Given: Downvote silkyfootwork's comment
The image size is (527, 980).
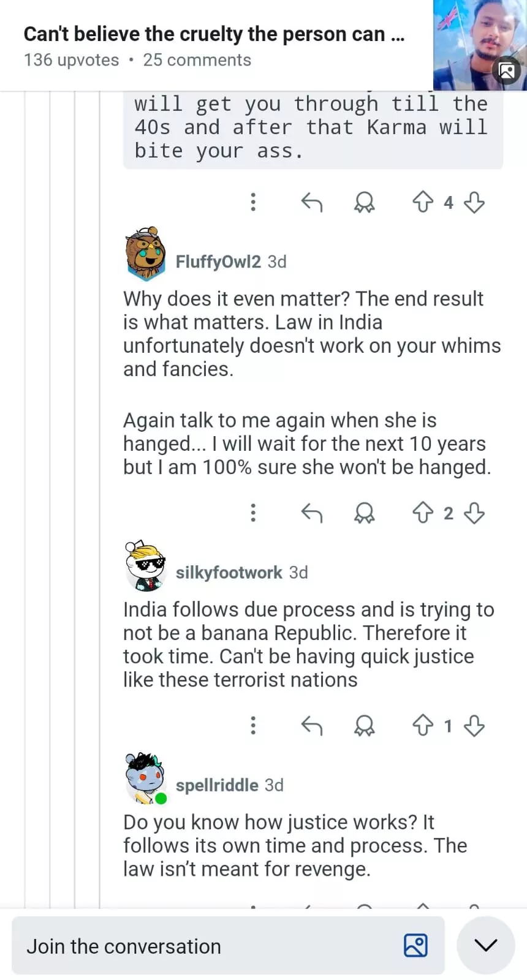Looking at the screenshot, I should pos(474,725).
